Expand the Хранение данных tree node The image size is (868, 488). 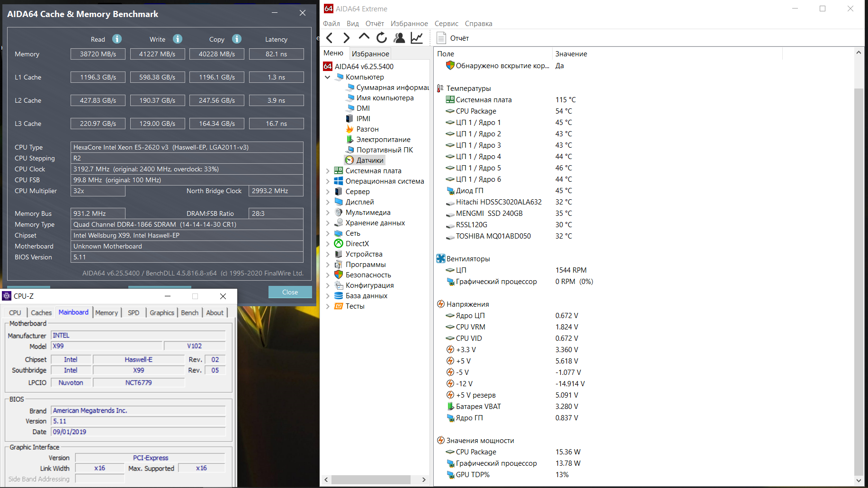click(327, 222)
